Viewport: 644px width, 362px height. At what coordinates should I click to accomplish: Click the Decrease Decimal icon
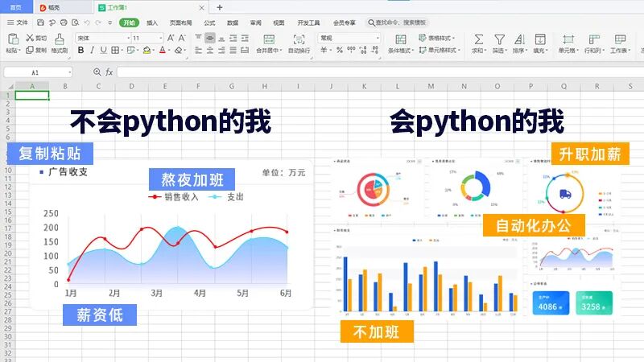374,50
